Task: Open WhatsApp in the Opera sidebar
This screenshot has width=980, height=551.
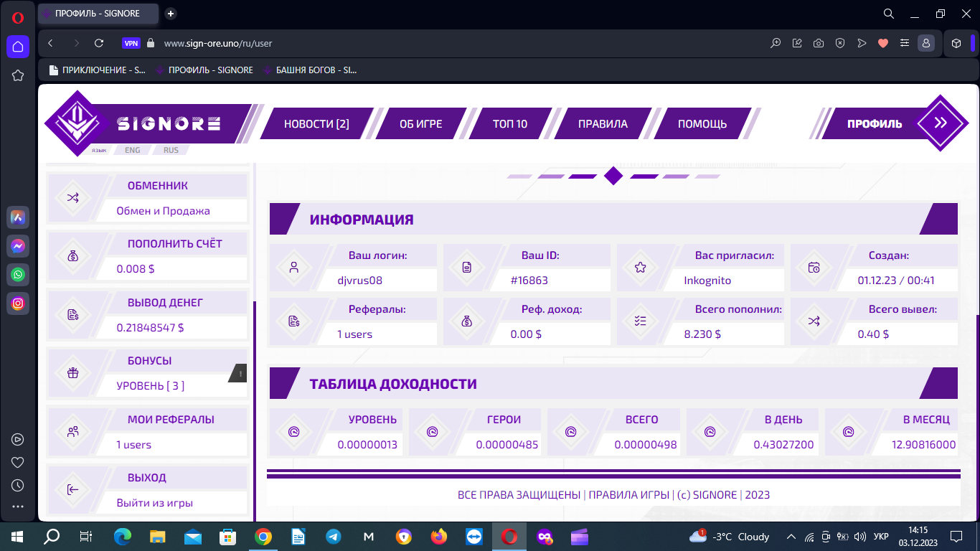Action: coord(18,274)
